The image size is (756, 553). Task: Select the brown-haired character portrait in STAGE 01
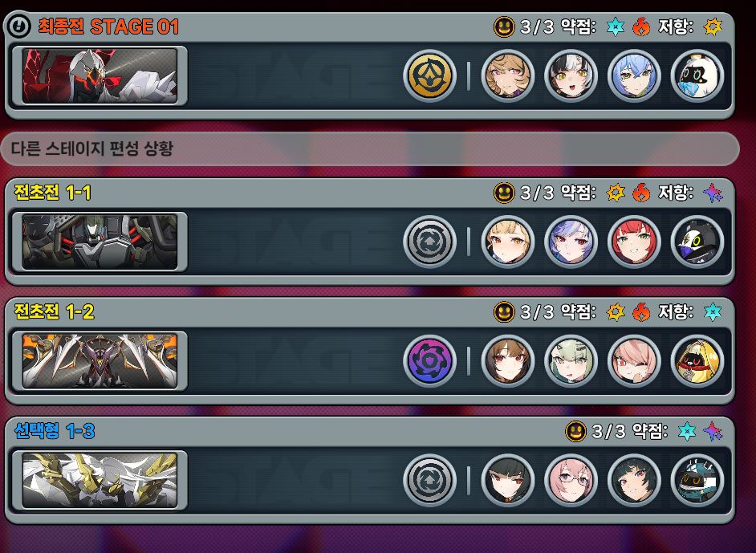point(508,75)
